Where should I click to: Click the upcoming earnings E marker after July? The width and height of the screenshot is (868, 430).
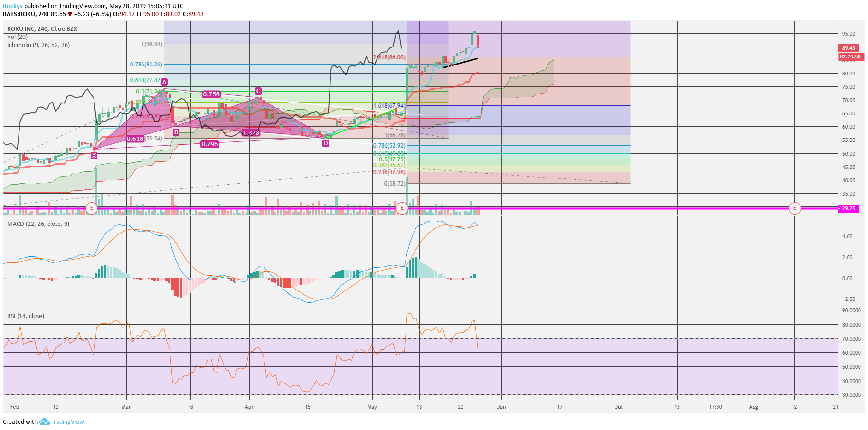pos(794,208)
